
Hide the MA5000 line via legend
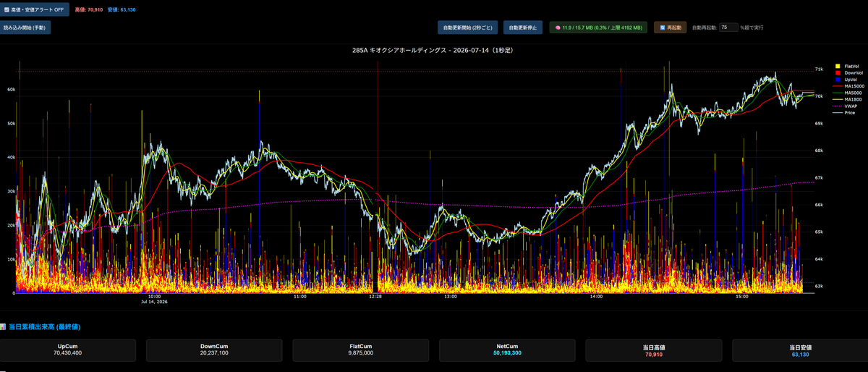[x=850, y=93]
